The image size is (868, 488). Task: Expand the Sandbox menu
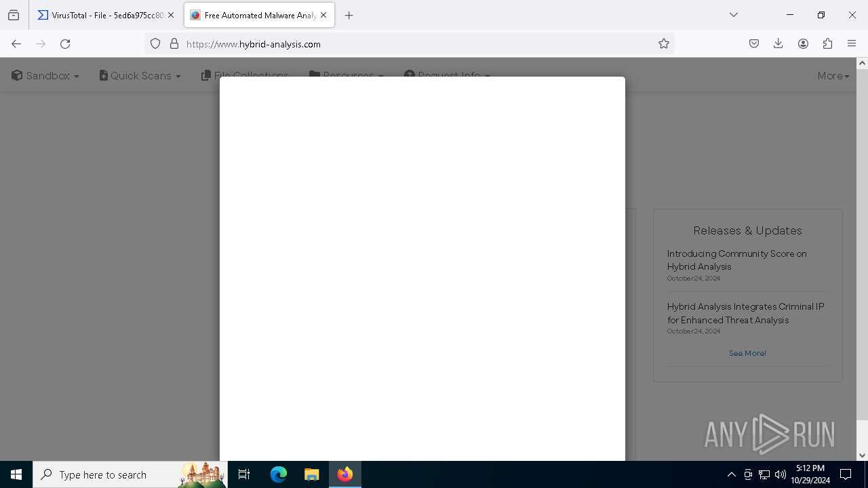(x=45, y=75)
